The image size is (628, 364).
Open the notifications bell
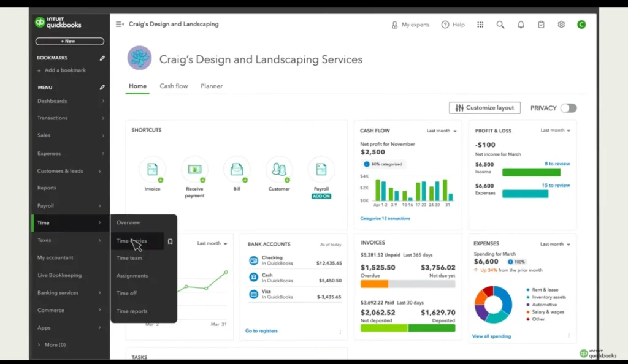pyautogui.click(x=521, y=25)
